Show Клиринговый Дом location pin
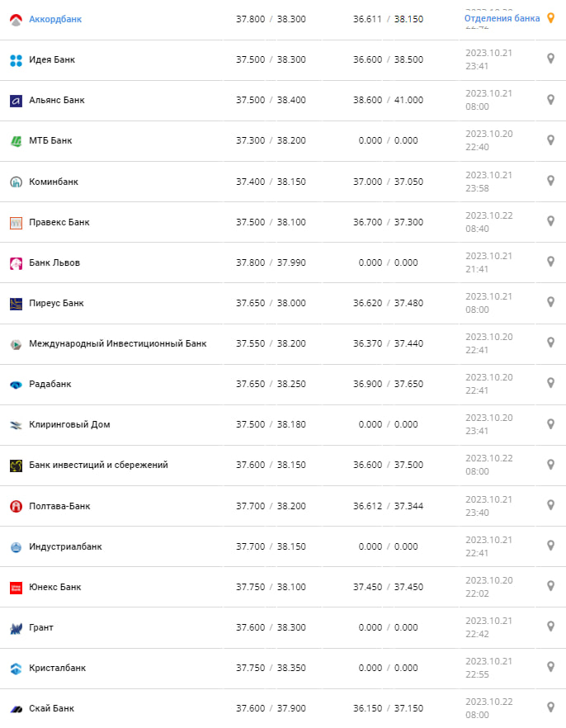The image size is (566, 728). tap(550, 424)
